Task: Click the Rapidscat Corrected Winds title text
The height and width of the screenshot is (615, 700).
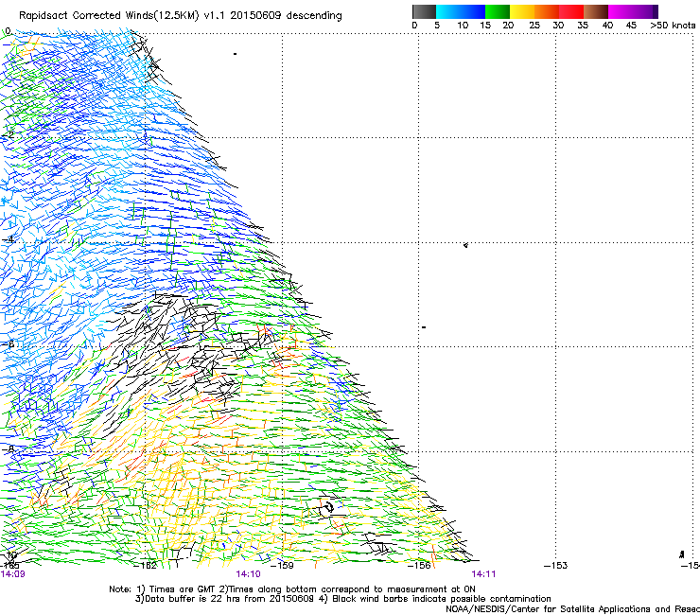Action: click(181, 16)
